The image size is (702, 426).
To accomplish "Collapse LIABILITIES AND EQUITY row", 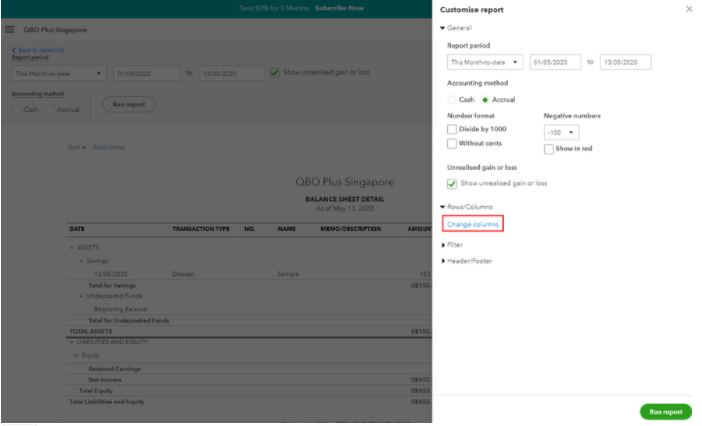I will [x=72, y=342].
